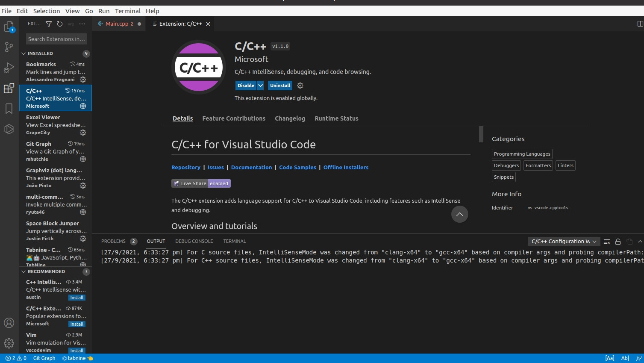The width and height of the screenshot is (644, 363).
Task: Maximize the bottom panel with chevron
Action: tap(640, 242)
